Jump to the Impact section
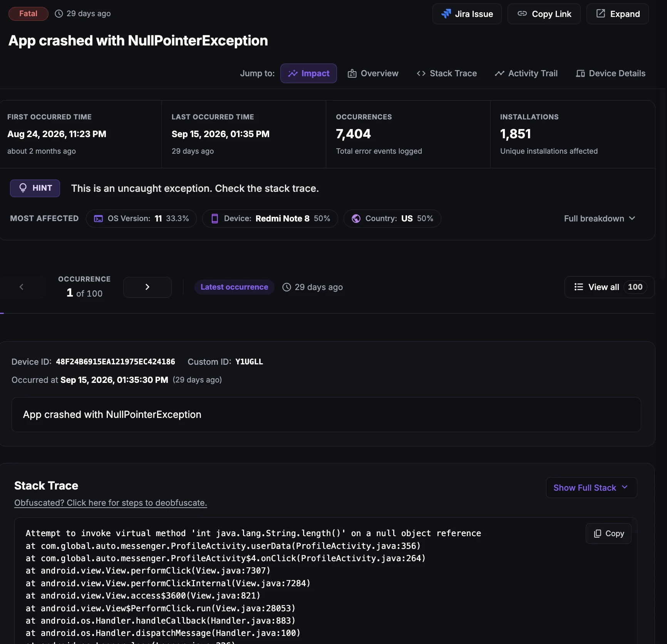667x644 pixels. click(x=308, y=73)
